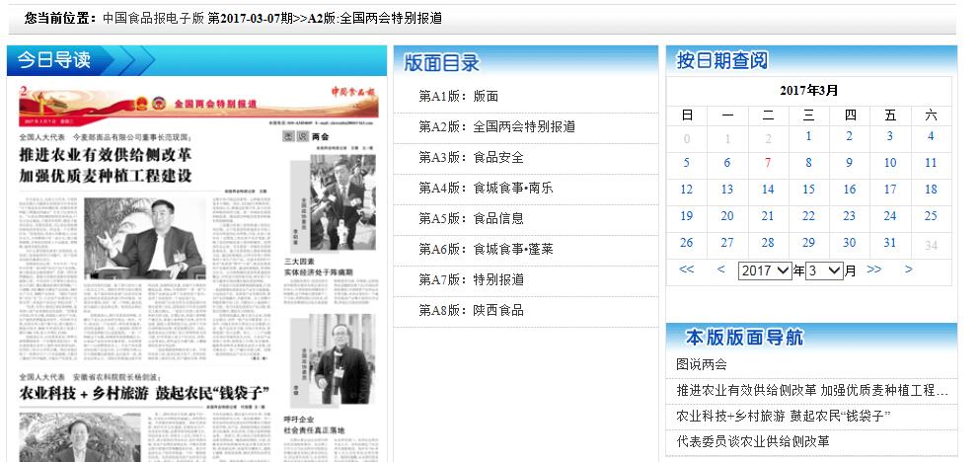Go to previous month with < arrow

pyautogui.click(x=721, y=269)
